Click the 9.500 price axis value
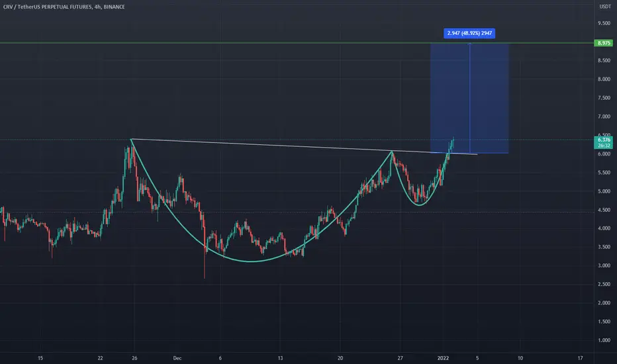 tap(604, 23)
